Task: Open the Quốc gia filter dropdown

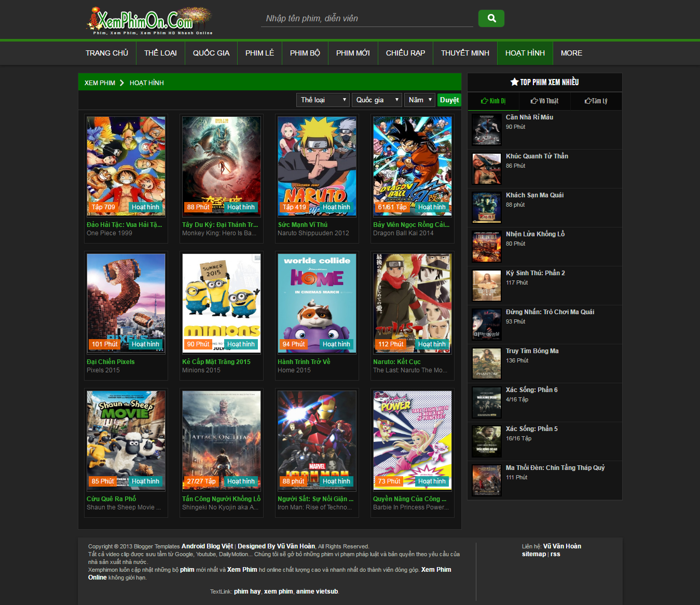Action: pos(377,100)
